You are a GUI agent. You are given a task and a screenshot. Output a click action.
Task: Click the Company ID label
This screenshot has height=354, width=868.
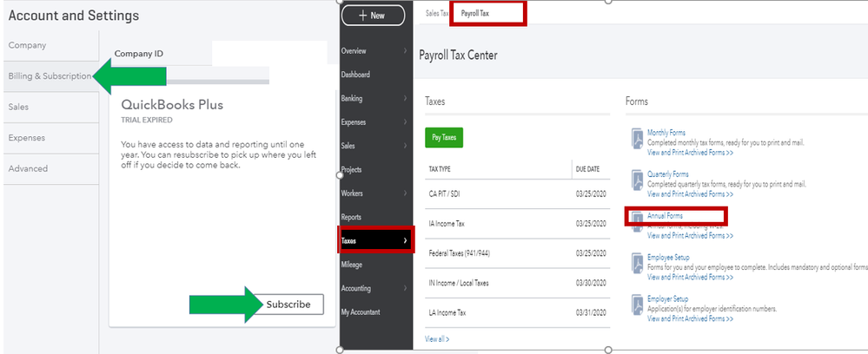[x=139, y=54]
